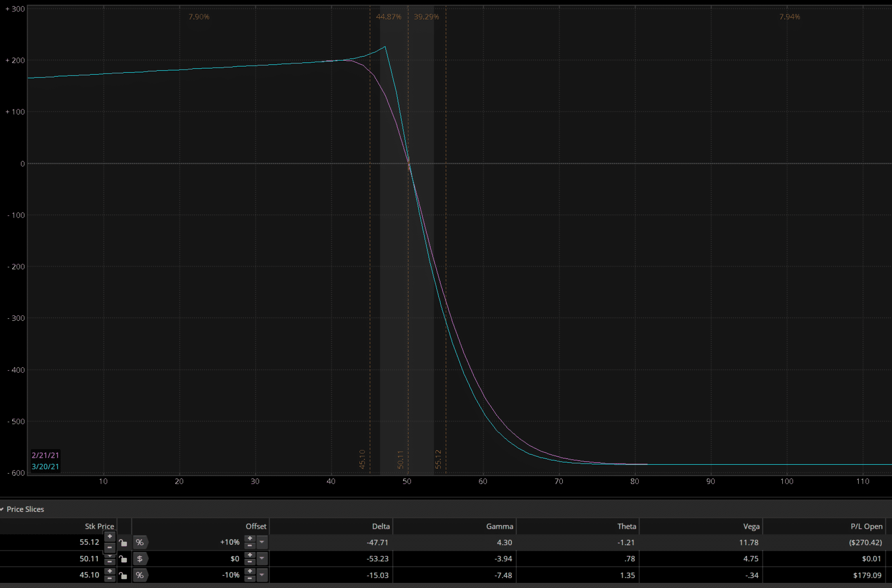Screen dimensions: 892x588
Task: Select gamma value 4.30
Action: [504, 543]
